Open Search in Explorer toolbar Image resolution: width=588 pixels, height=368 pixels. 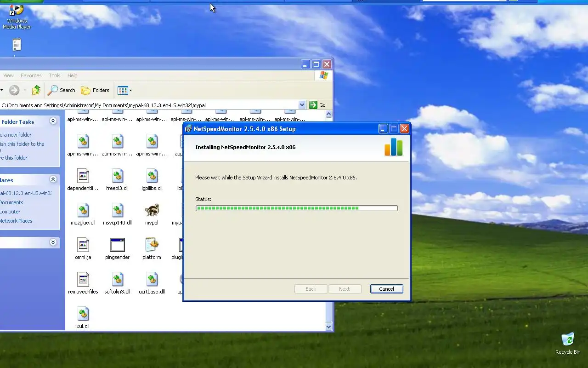(62, 90)
